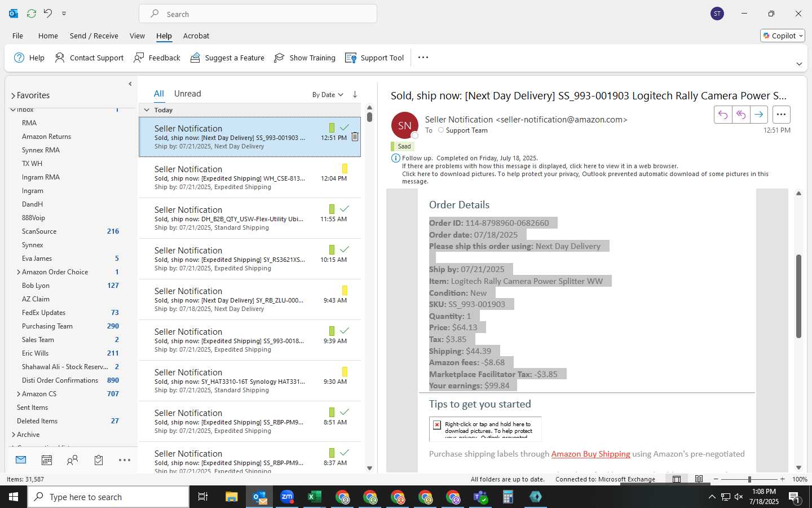Toggle completed flag on 11:55 AM email
Viewport: 812px width, 508px height.
pos(345,209)
